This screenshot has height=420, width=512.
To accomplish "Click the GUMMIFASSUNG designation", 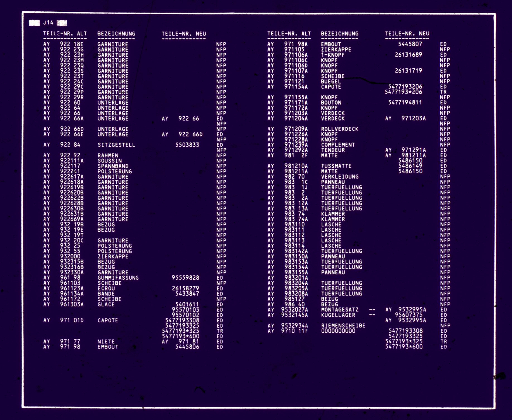I will [118, 278].
